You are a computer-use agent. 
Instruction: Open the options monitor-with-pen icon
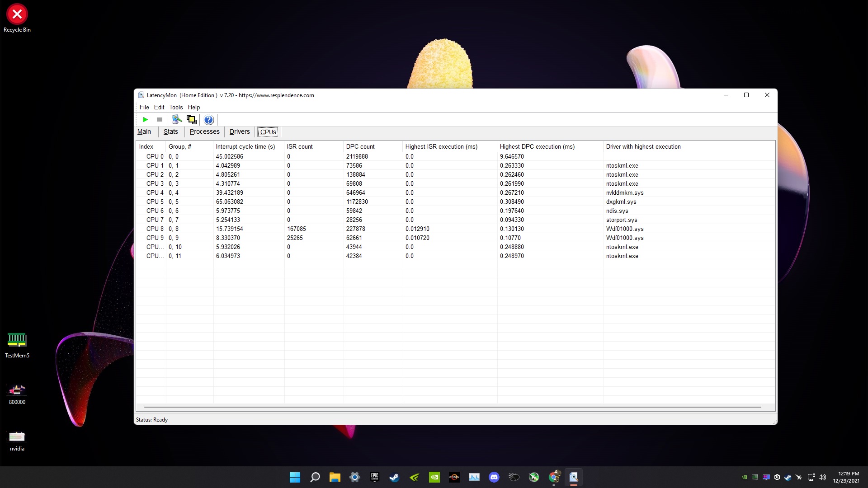177,120
